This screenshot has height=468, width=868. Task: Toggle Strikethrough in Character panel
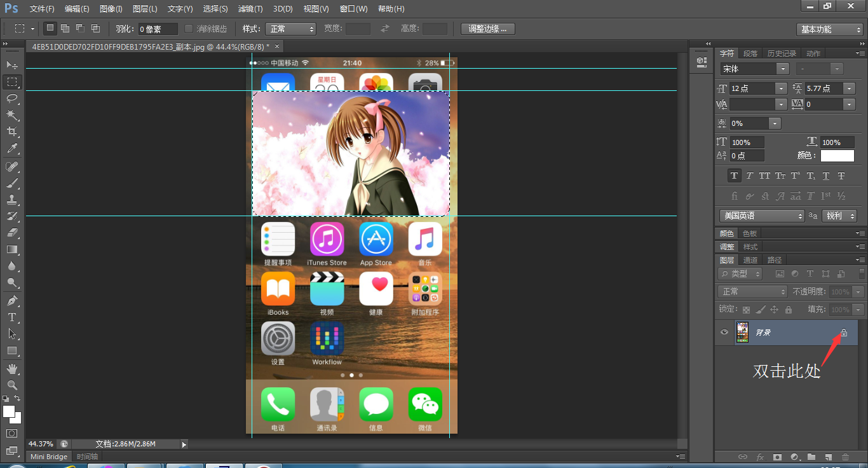(x=841, y=175)
